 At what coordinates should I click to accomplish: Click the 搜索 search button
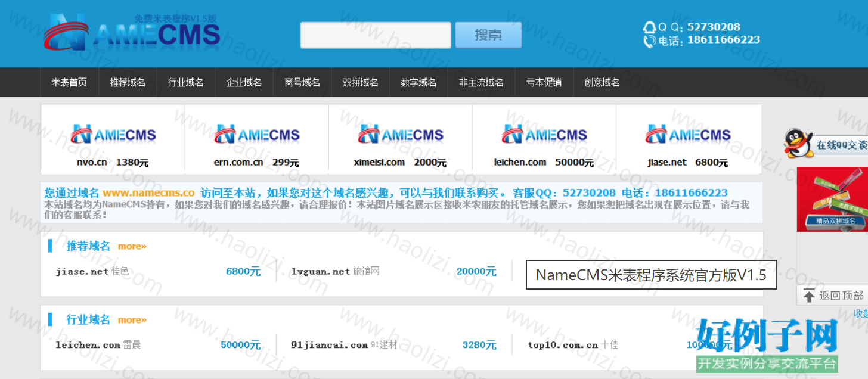(x=488, y=35)
